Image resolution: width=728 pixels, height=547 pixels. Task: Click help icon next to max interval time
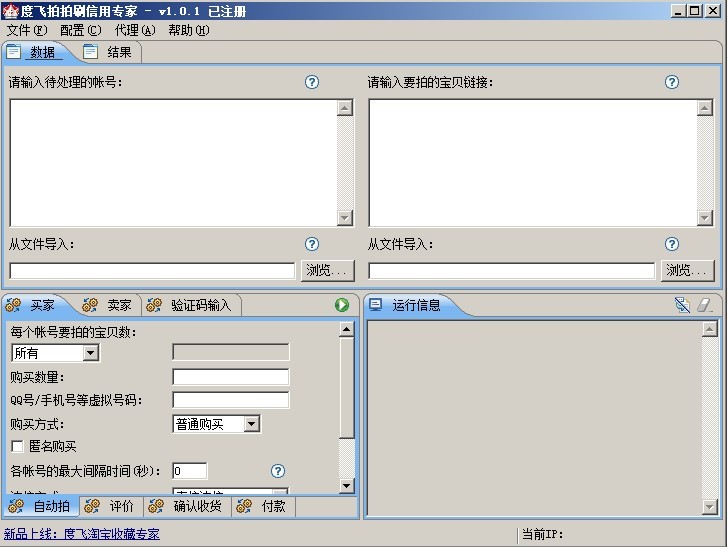[x=278, y=471]
